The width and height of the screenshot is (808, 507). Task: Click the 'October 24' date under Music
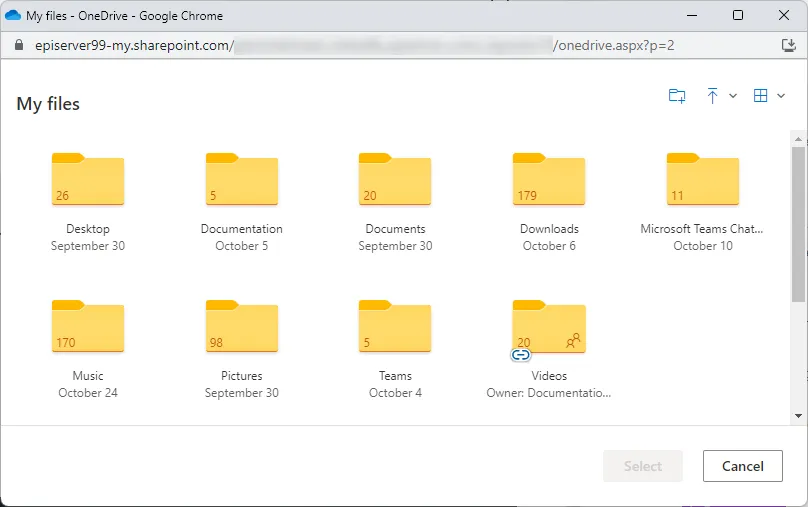(x=88, y=393)
